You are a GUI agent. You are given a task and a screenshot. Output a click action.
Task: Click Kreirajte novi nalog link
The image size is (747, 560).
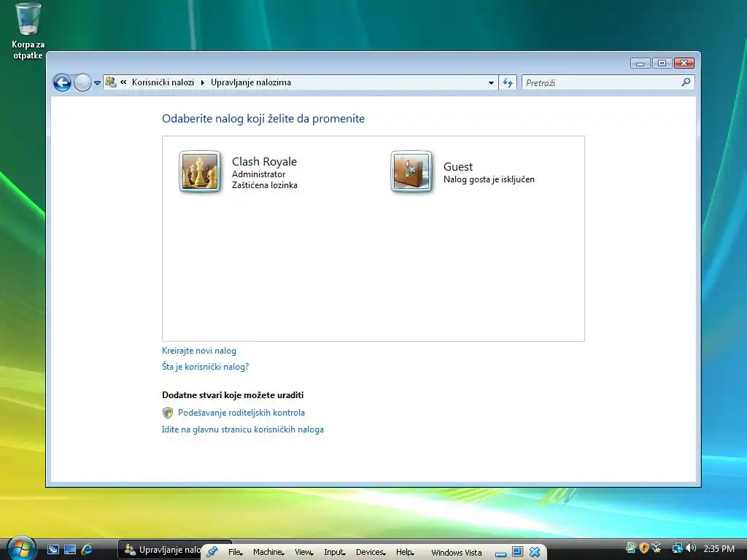(x=199, y=351)
